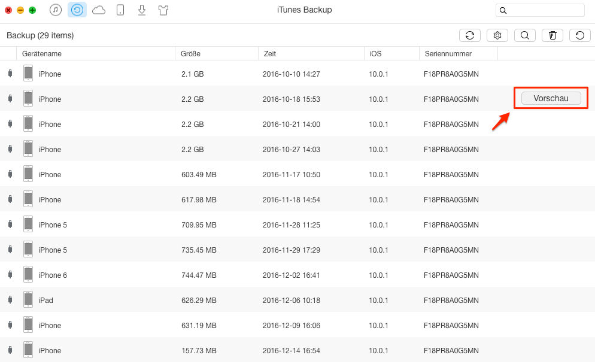Sort by the iOS column header
This screenshot has height=364, width=595.
tap(391, 53)
